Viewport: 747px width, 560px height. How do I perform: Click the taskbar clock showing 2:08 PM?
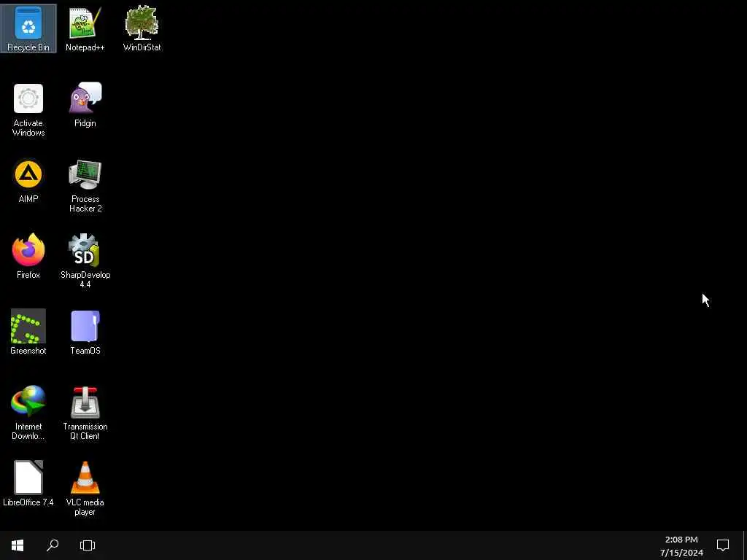681,545
